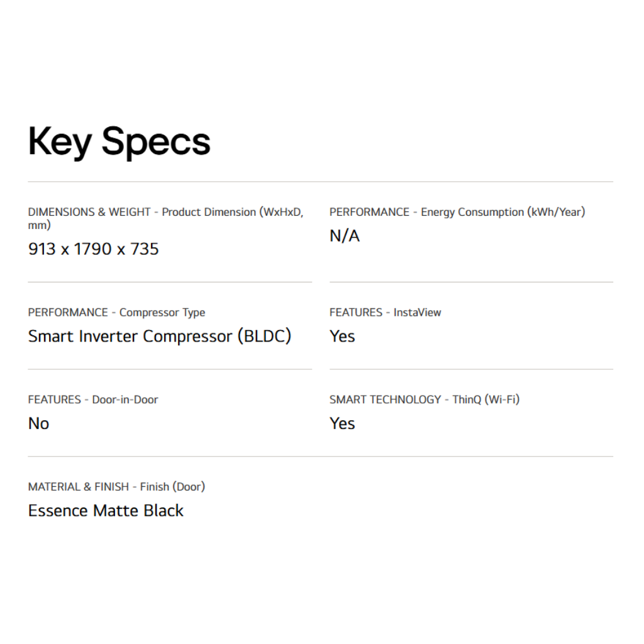Click the 913 x 1790 x 735 value
This screenshot has width=644, height=644.
pyautogui.click(x=94, y=249)
